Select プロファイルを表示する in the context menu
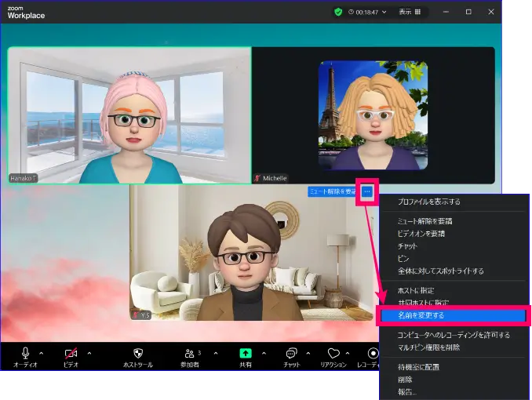The height and width of the screenshot is (400, 532). (429, 202)
